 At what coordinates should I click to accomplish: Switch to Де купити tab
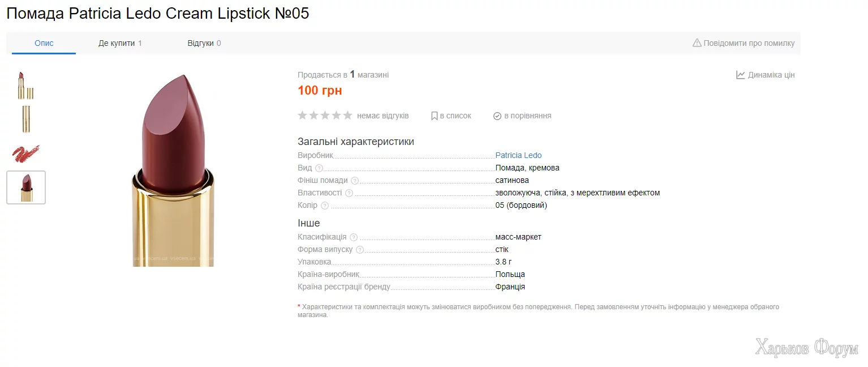click(120, 43)
